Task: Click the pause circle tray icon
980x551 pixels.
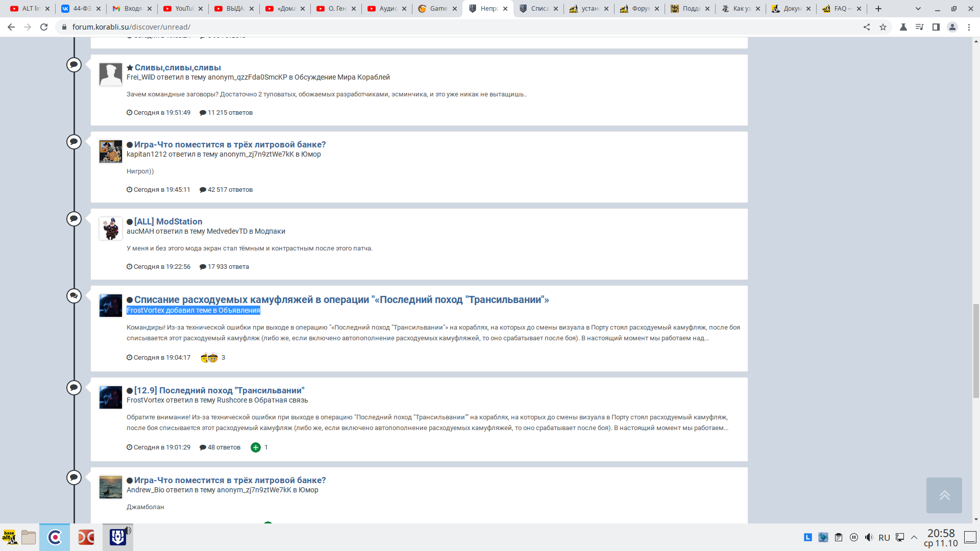Action: tap(854, 537)
